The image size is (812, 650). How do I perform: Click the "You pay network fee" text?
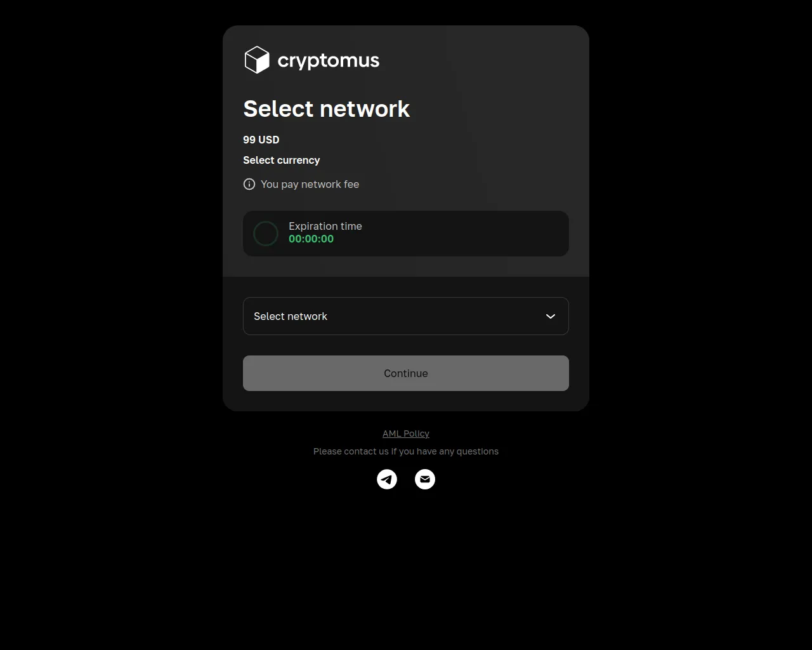point(310,184)
